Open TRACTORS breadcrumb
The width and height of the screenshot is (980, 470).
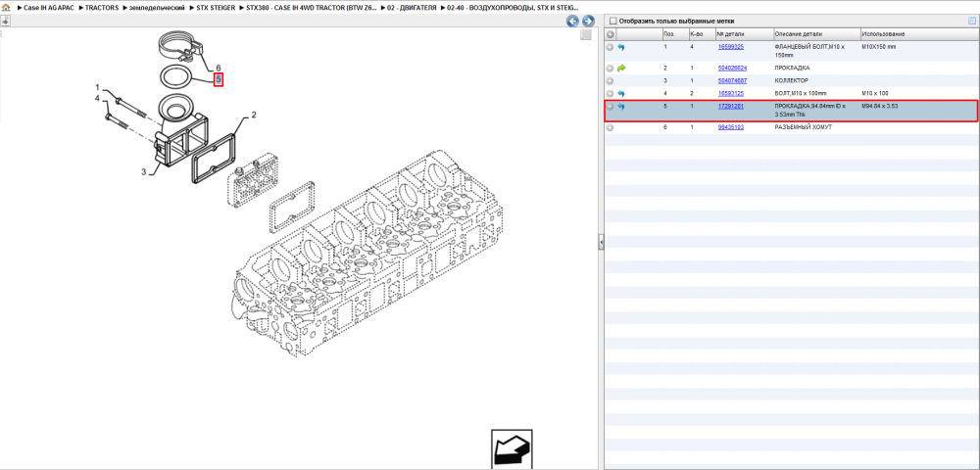click(x=101, y=7)
